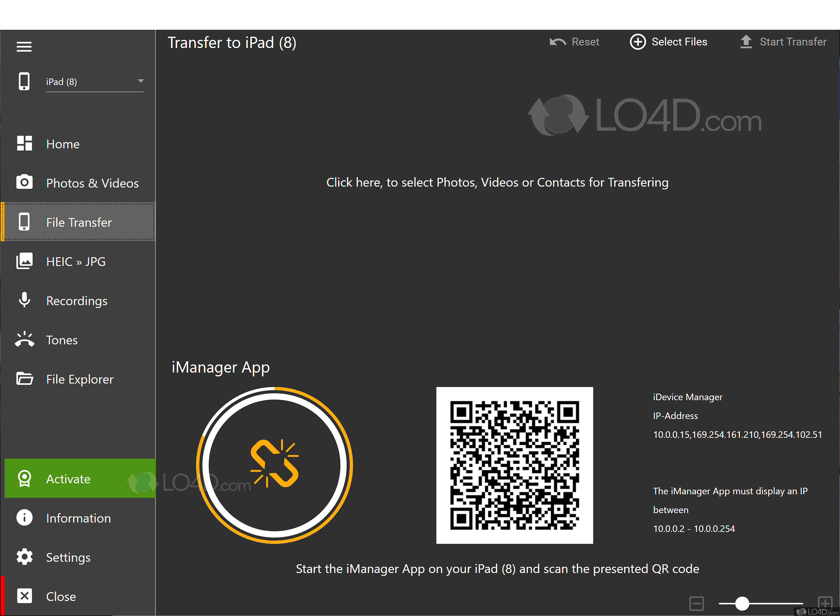
Task: Select the Recordings microphone icon
Action: tap(24, 300)
